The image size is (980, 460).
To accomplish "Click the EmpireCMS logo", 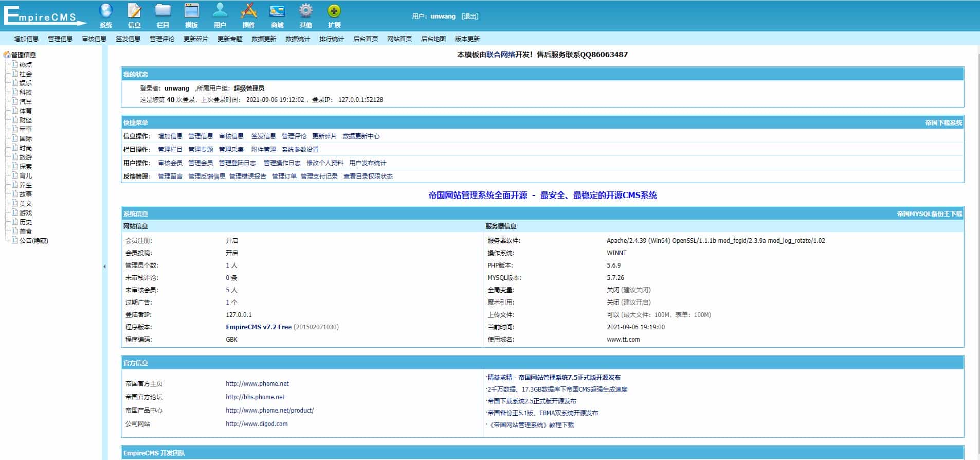I will tap(45, 15).
